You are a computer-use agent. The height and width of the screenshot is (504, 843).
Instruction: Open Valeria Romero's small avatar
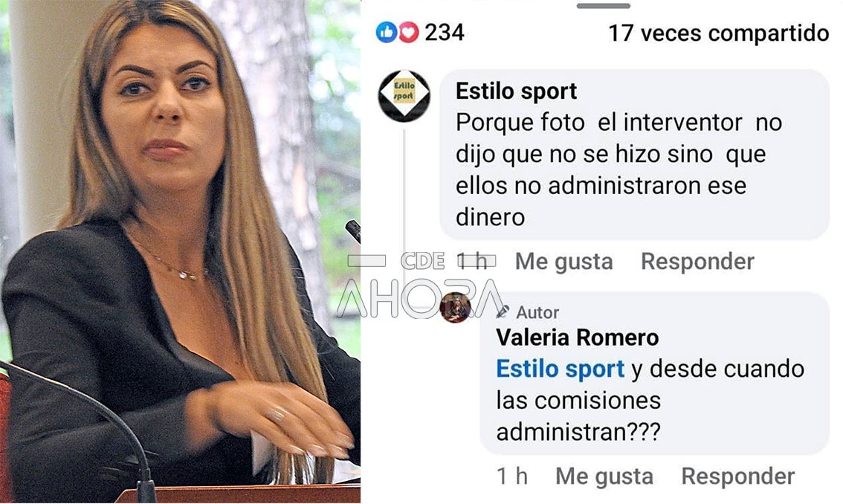click(x=455, y=307)
